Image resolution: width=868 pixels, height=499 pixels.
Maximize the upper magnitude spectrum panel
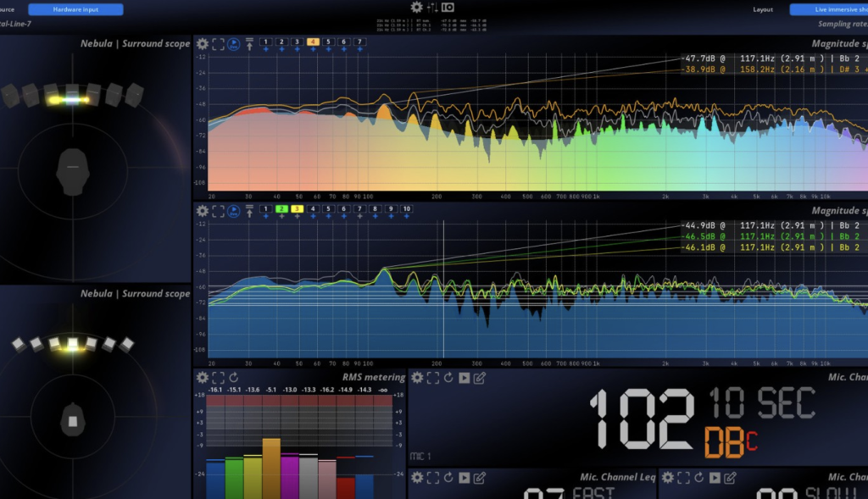coord(218,43)
